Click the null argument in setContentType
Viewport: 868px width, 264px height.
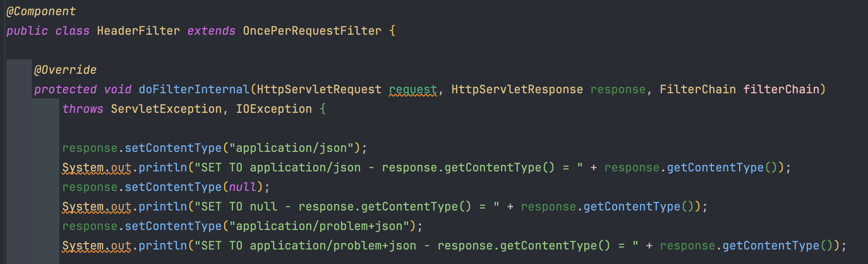click(243, 187)
